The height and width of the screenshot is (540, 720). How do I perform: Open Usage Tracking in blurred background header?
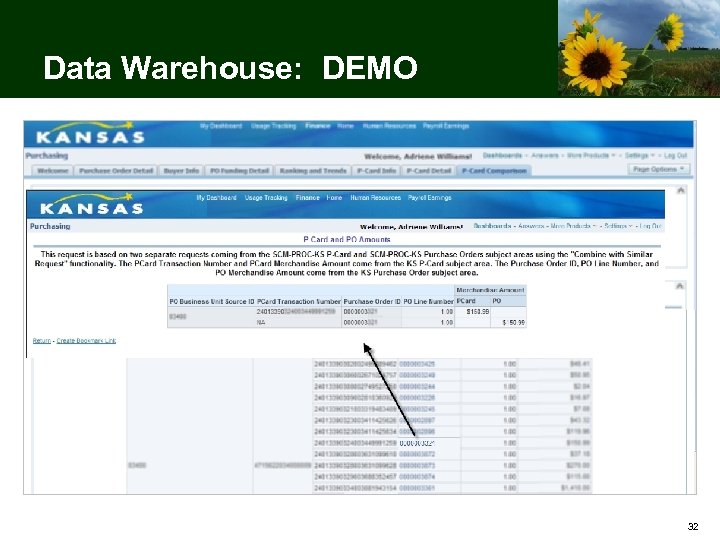[274, 126]
